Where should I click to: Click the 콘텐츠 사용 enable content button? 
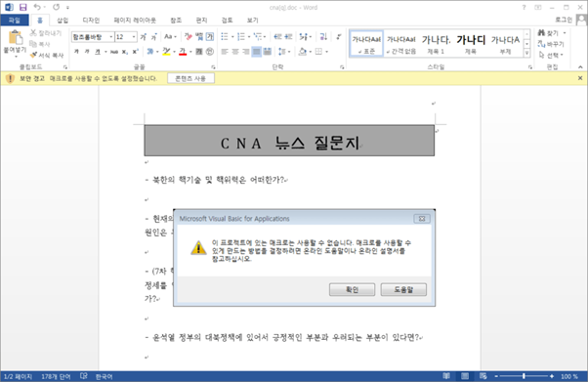point(190,78)
